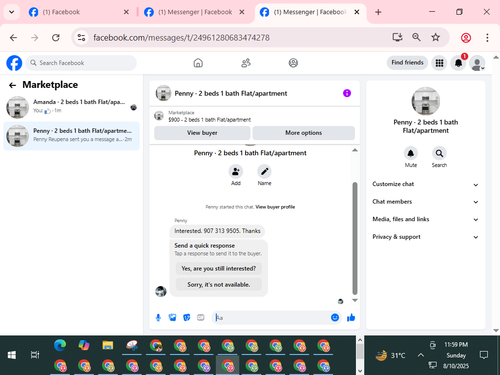Viewport: 500px width, 375px height.
Task: Expand the Customize chat section
Action: [425, 184]
